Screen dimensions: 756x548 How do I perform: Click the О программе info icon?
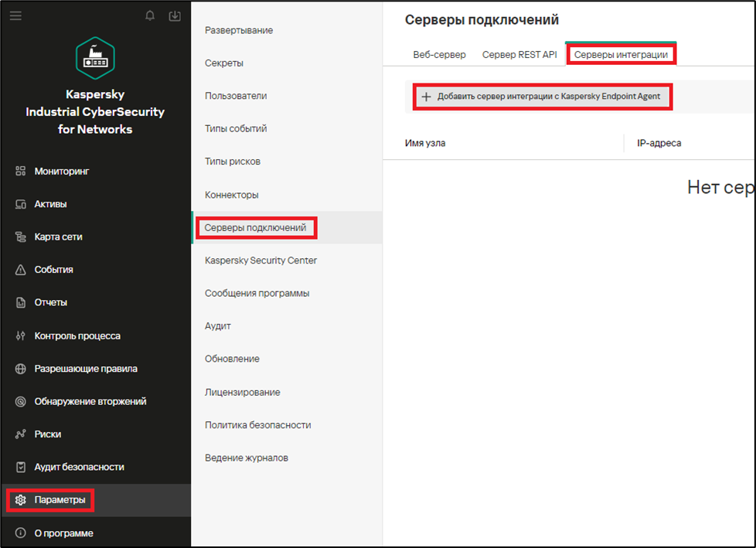20,533
